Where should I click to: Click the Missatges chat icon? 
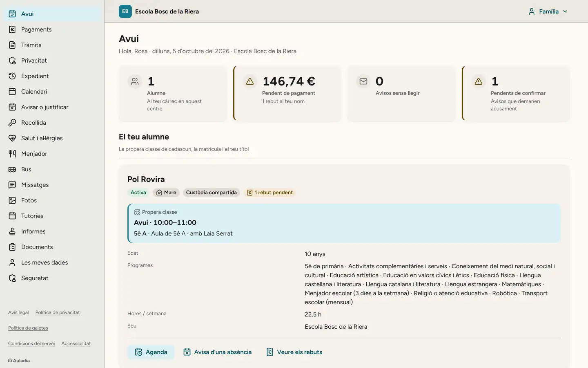(12, 185)
